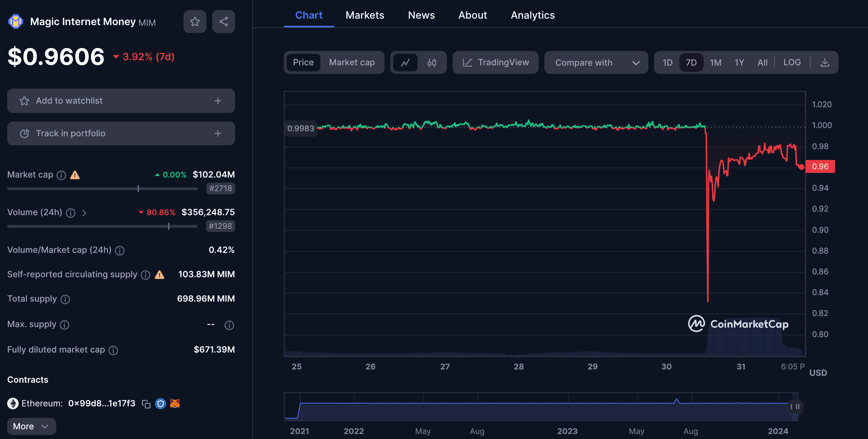Select the 1M time range

pyautogui.click(x=715, y=62)
